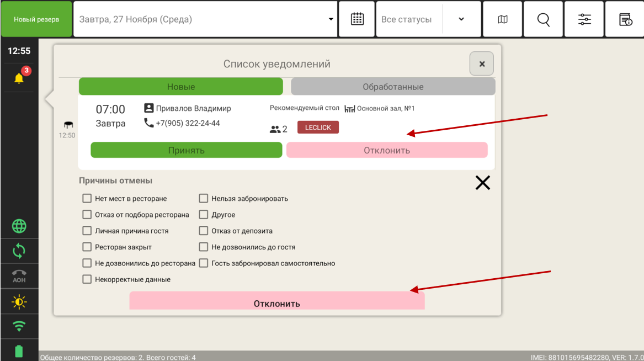
Task: Click the notifications bell with badge
Action: click(x=19, y=78)
